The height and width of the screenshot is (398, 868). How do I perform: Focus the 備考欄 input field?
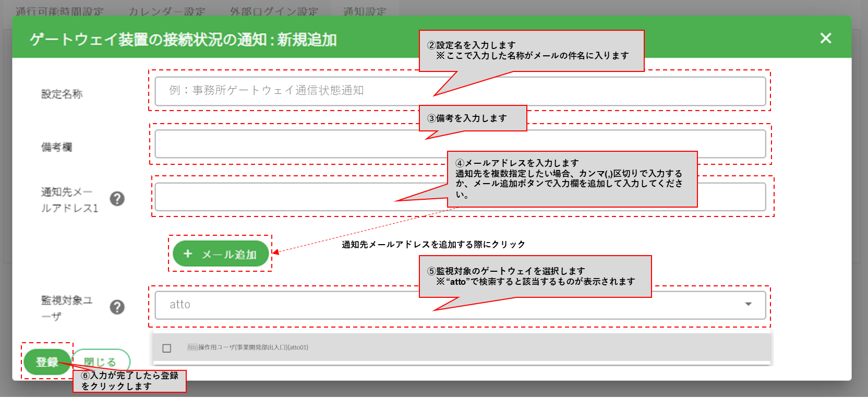460,144
